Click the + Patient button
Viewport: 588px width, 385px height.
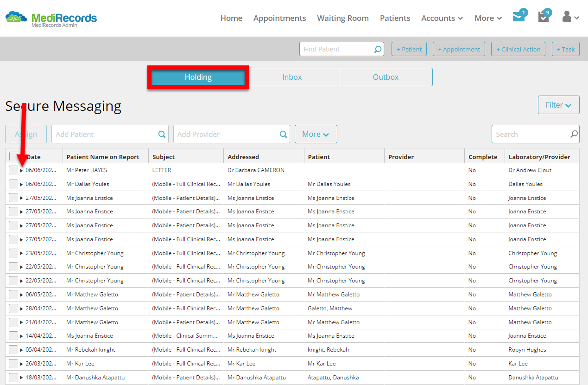pyautogui.click(x=409, y=49)
